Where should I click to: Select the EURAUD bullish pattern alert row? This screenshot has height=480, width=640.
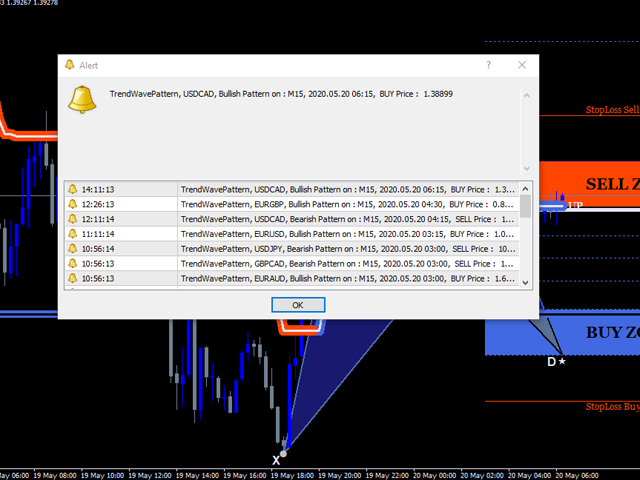292,278
